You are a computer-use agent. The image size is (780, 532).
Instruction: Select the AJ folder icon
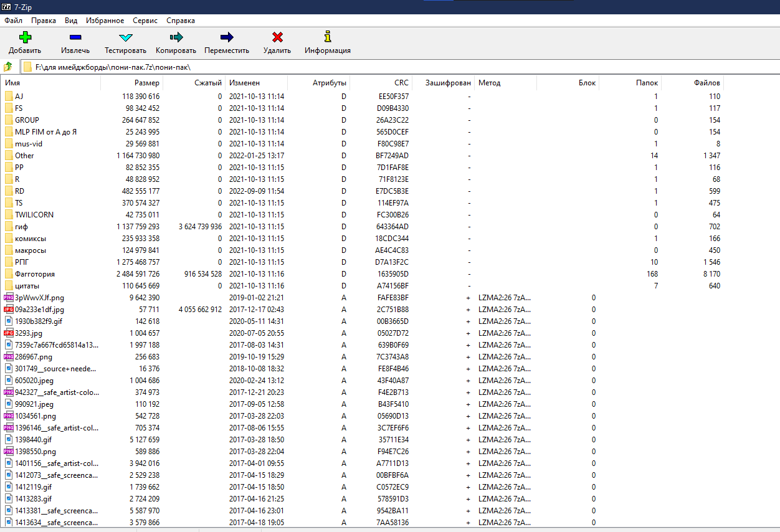coord(9,97)
